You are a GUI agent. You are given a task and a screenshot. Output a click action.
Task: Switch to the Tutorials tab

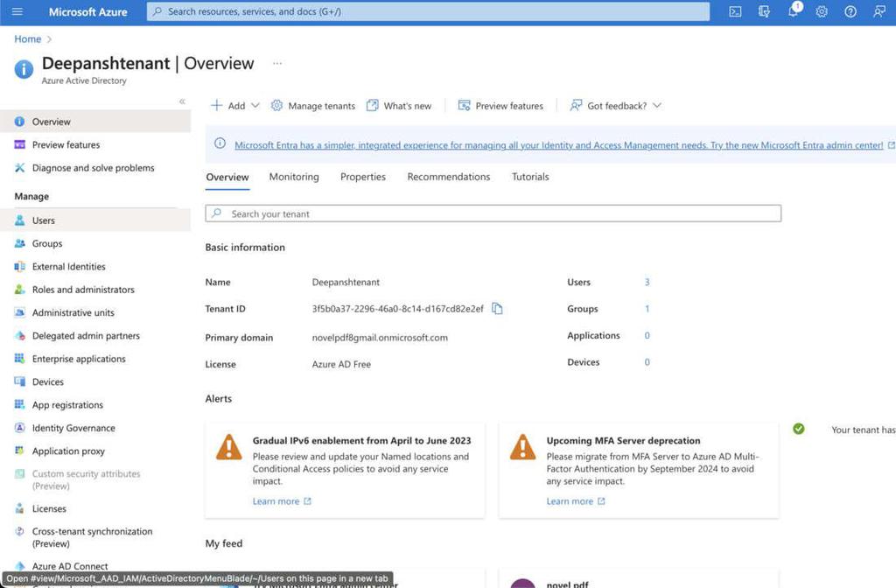tap(530, 177)
